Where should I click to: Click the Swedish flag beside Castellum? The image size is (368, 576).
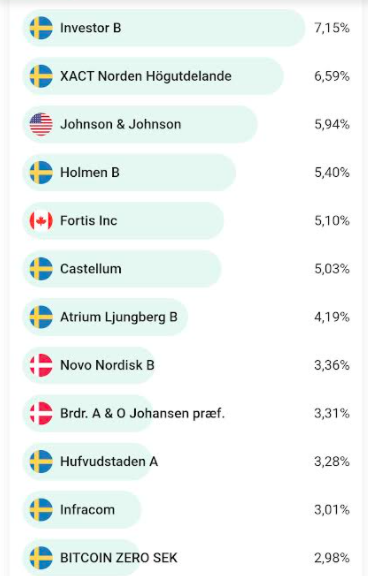coord(41,269)
